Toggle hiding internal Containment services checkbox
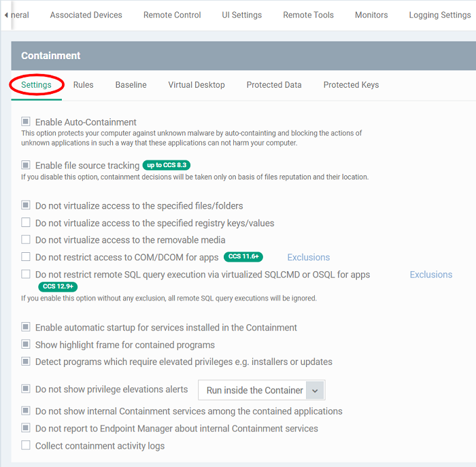The image size is (476, 467). [26, 411]
